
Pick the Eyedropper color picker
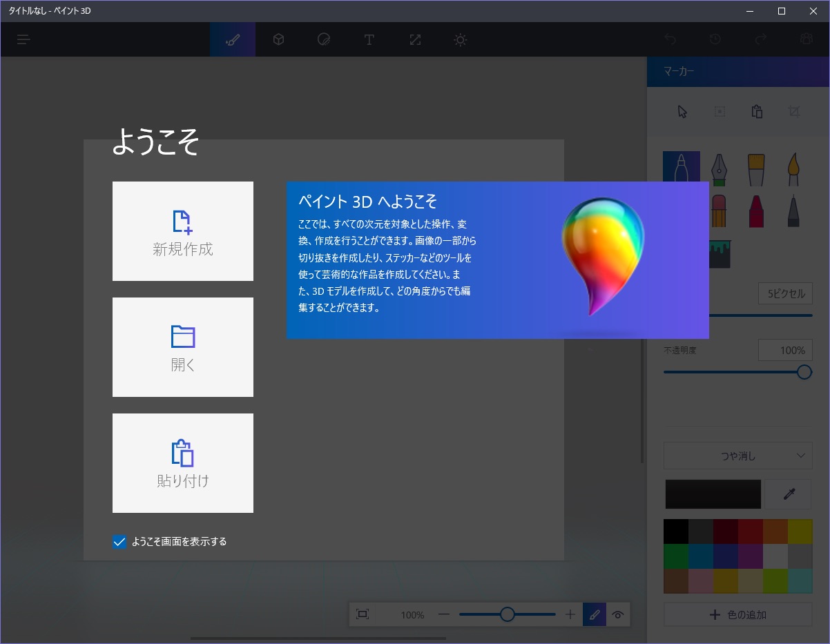[789, 494]
